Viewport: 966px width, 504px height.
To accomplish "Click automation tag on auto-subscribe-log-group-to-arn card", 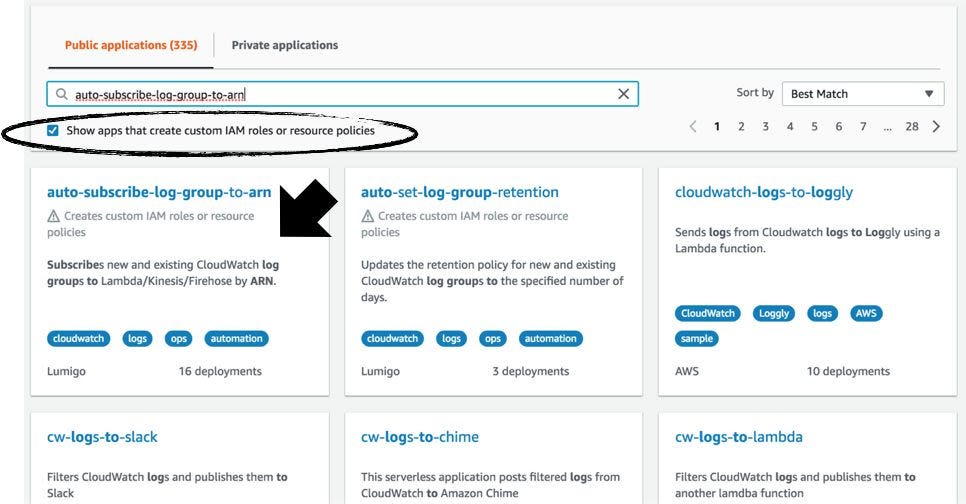I will [x=237, y=338].
